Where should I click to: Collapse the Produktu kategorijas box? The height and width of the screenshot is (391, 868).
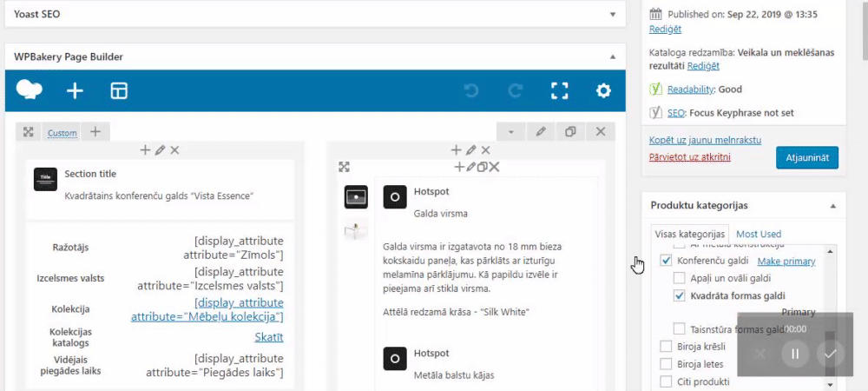pos(833,205)
